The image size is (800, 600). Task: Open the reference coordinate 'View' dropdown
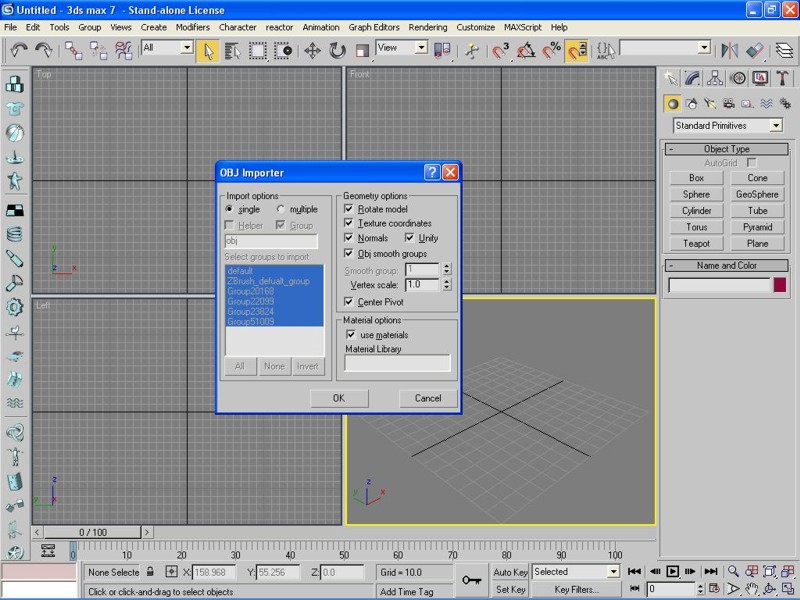click(421, 47)
